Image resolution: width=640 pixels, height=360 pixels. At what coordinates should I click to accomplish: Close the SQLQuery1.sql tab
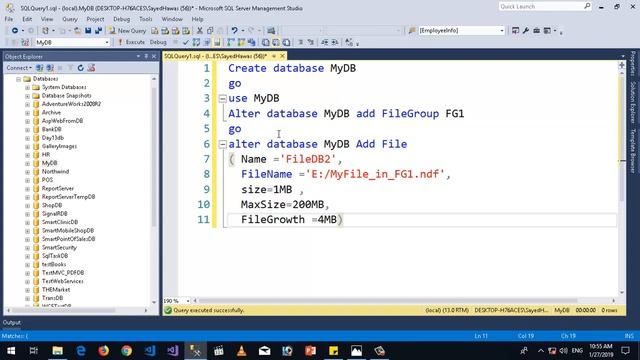[x=282, y=56]
